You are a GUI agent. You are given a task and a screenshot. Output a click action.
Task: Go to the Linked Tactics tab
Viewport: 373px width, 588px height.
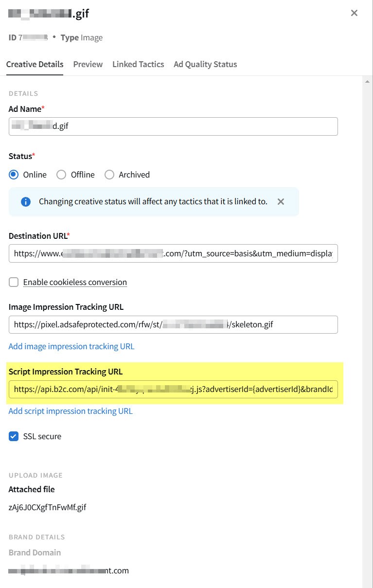tap(138, 64)
